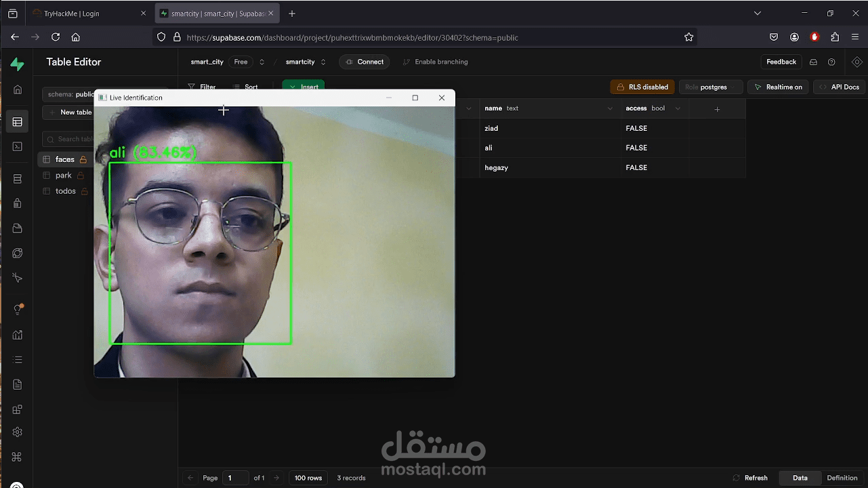Click the uBlock shield extension icon
The width and height of the screenshot is (868, 488).
(814, 37)
